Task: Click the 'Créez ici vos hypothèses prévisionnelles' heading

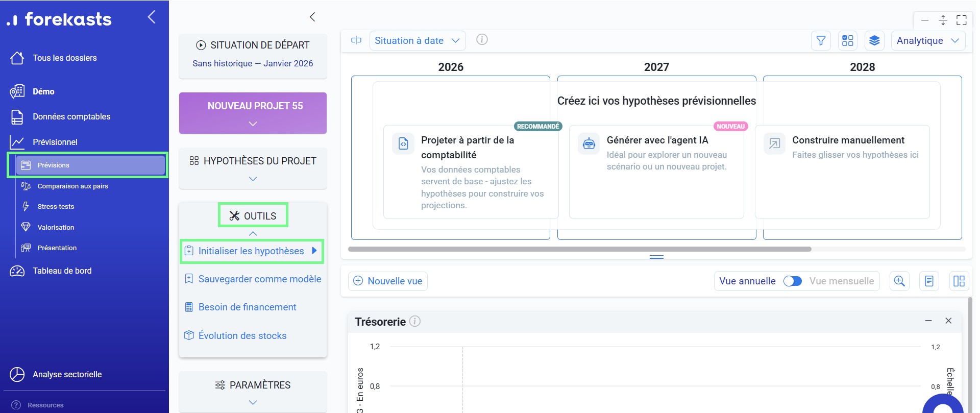Action: tap(656, 101)
